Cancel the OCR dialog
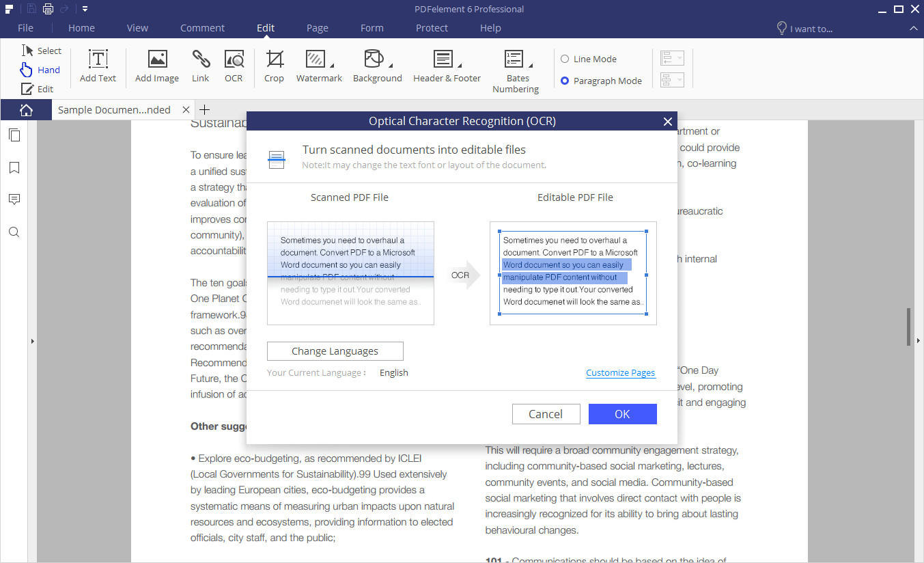 [x=546, y=414]
